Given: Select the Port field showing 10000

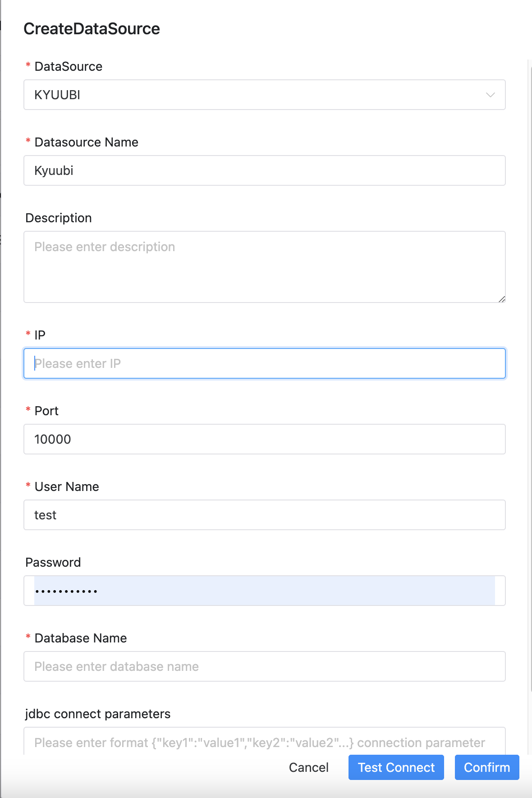Looking at the screenshot, I should tap(264, 439).
